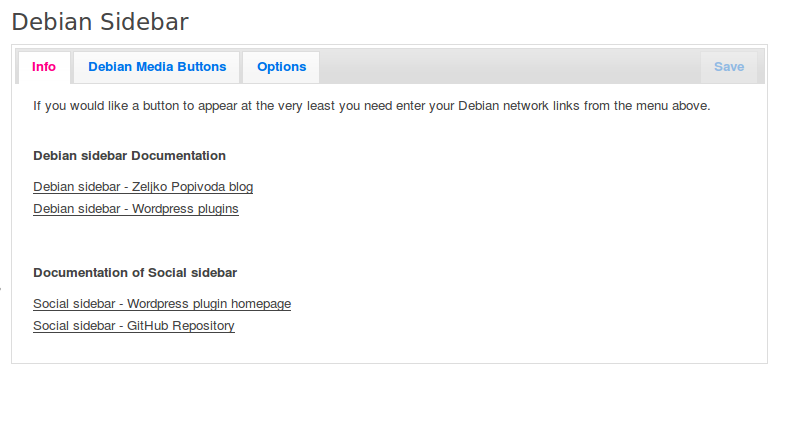Screen dimensions: 802x429
Task: Click the Documentation of Social sidebar heading
Action: click(x=135, y=273)
